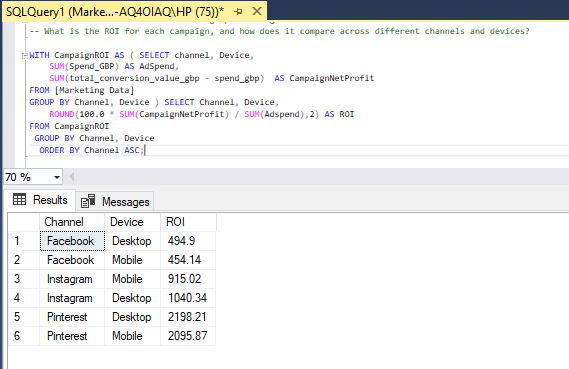Click the ROI value 915.02
The image size is (569, 369).
point(188,279)
